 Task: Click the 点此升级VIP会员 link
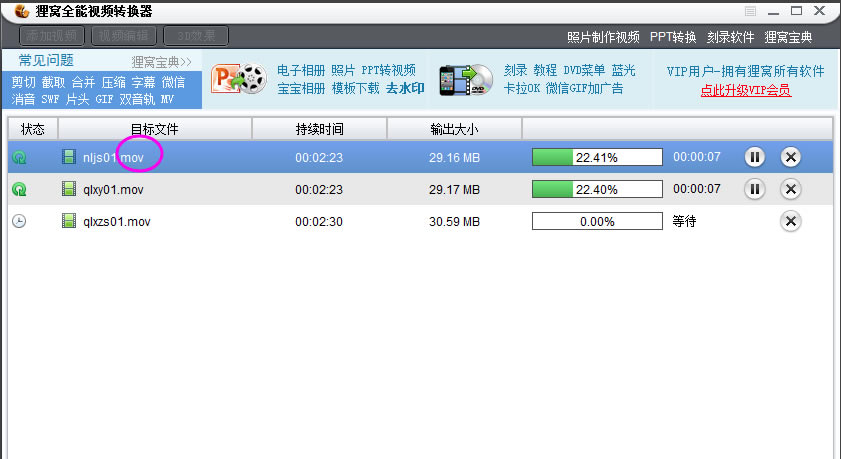(x=745, y=90)
